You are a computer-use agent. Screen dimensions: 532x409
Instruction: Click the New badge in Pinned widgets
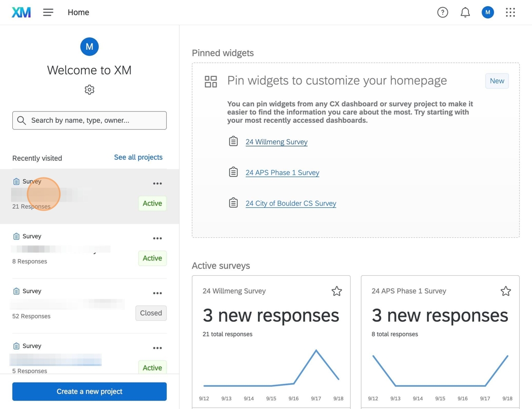497,81
